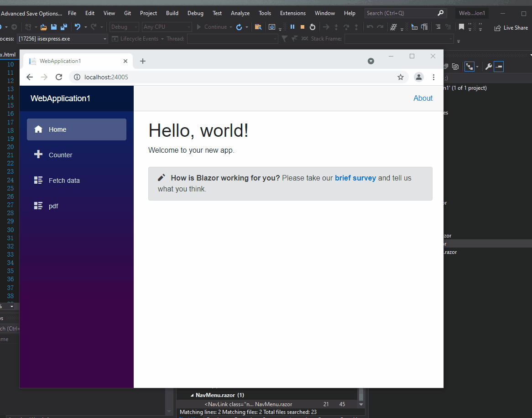The width and height of the screenshot is (532, 418).
Task: Click the About link
Action: pos(423,98)
